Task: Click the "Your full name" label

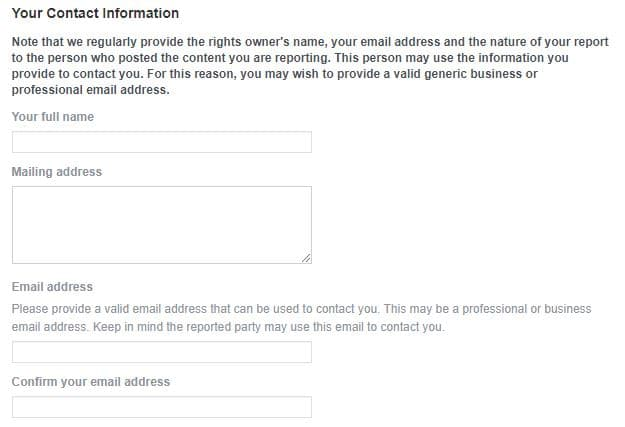Action: click(x=52, y=117)
